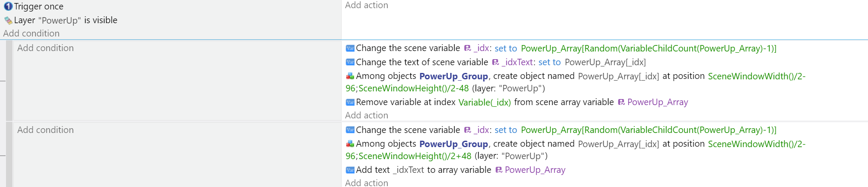This screenshot has height=187, width=868.
Task: Click Add action below the Remove variable action
Action: point(367,115)
